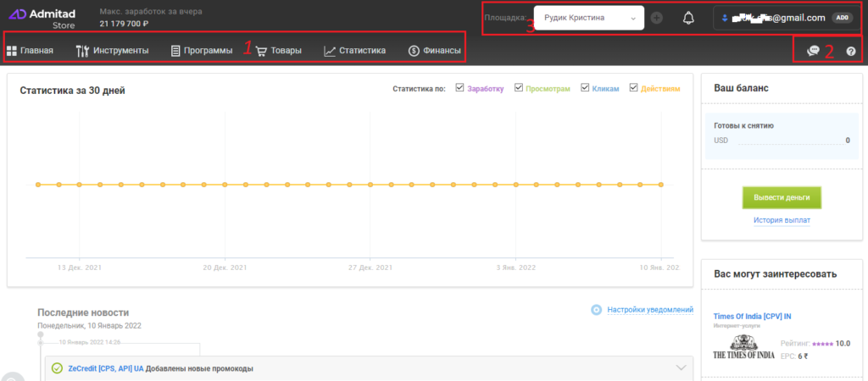Click the Главная grid icon
Image resolution: width=868 pixels, height=381 pixels.
point(11,51)
